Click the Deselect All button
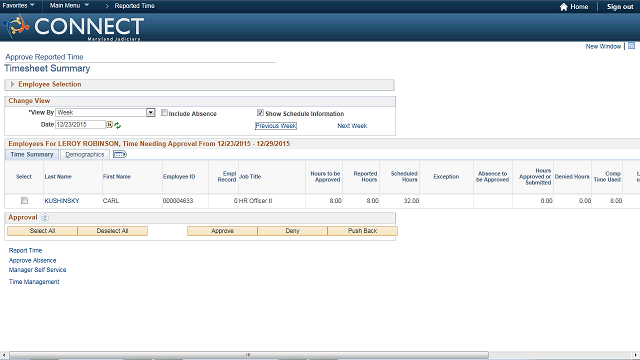 point(112,231)
